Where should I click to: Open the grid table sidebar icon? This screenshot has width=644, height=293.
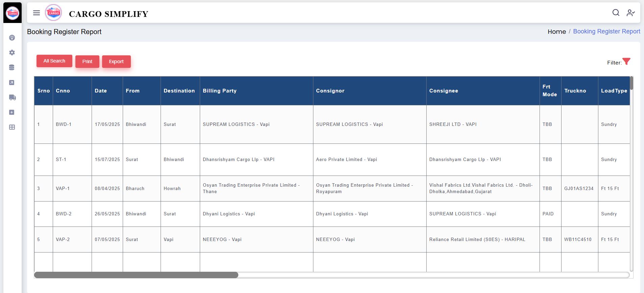point(12,127)
